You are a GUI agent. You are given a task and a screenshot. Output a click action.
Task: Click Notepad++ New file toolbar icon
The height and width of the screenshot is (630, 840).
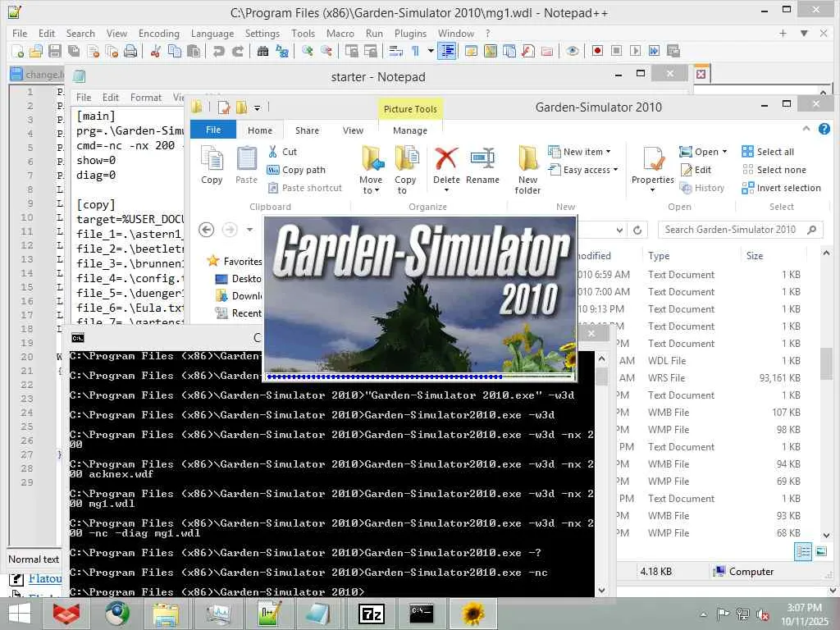pos(17,51)
